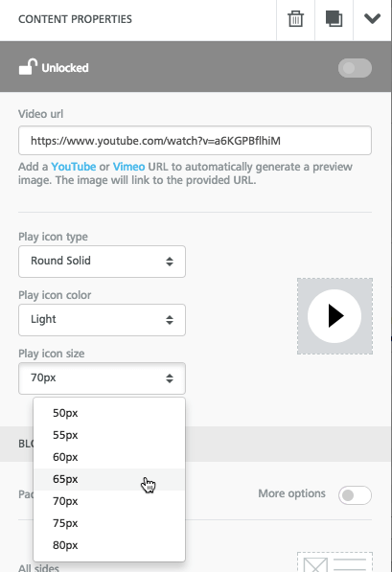Toggle the Unlocked lock switch
This screenshot has width=392, height=572.
click(x=355, y=68)
